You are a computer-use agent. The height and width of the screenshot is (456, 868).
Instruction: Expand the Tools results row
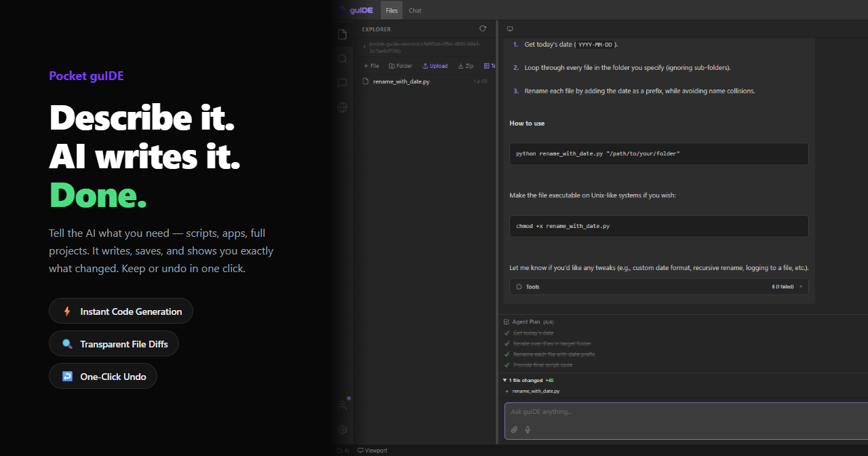point(658,287)
